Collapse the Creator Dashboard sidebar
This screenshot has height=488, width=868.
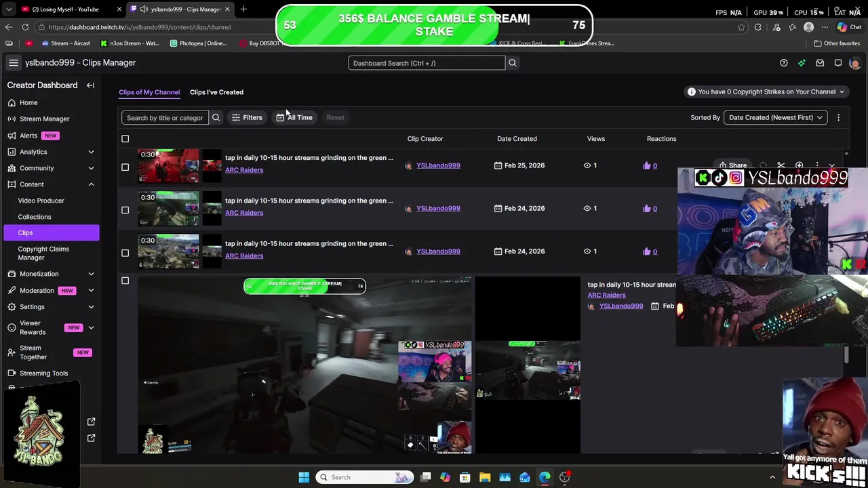[x=90, y=85]
